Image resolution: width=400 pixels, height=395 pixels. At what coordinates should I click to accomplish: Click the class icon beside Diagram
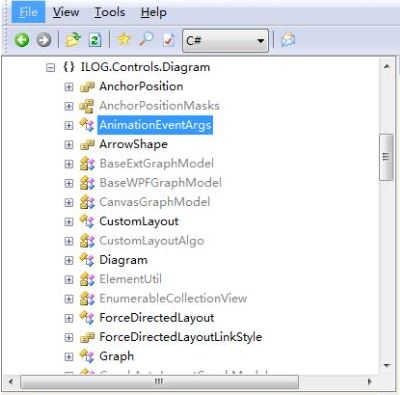pos(87,260)
